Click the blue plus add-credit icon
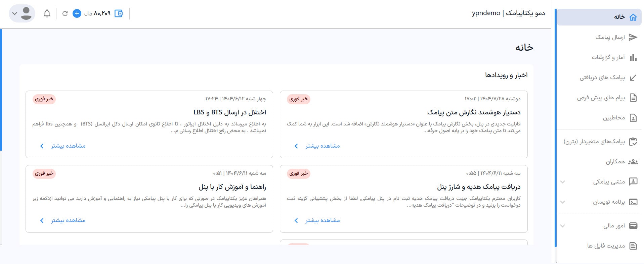 coord(77,13)
